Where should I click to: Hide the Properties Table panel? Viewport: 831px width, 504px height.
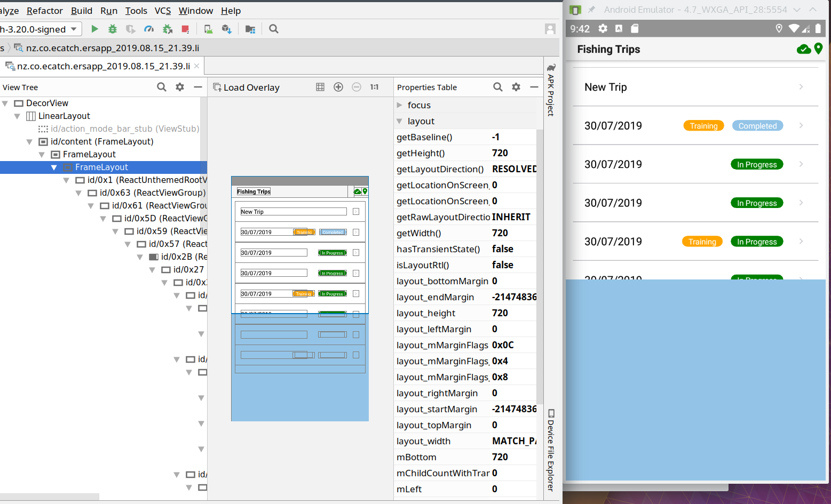(534, 87)
